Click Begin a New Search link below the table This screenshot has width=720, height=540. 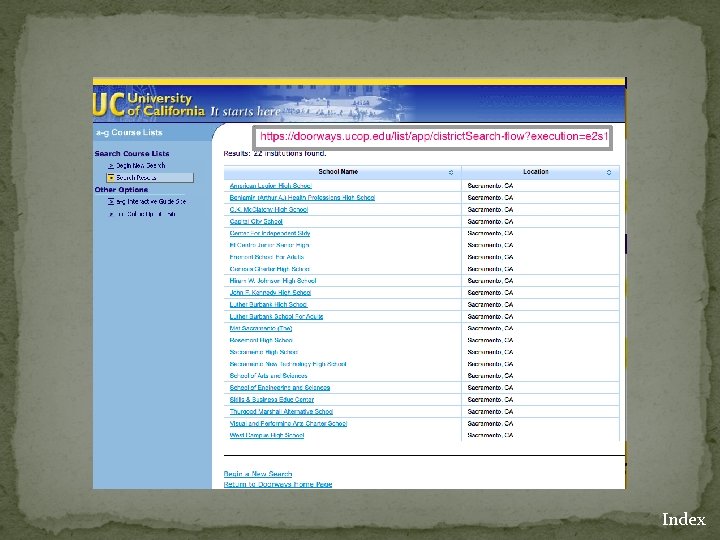(x=258, y=474)
